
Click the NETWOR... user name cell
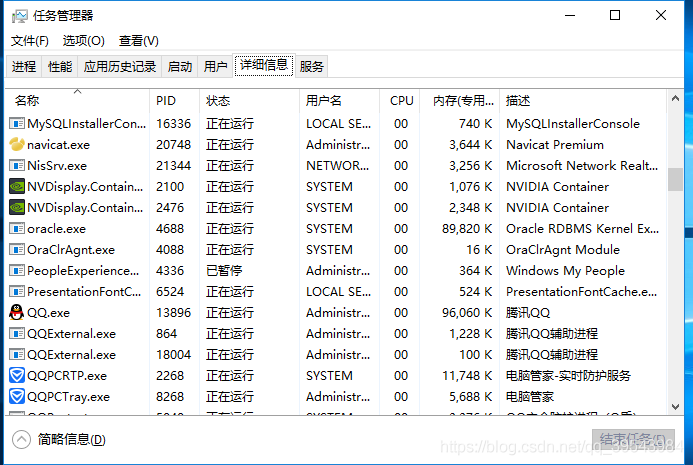click(337, 166)
